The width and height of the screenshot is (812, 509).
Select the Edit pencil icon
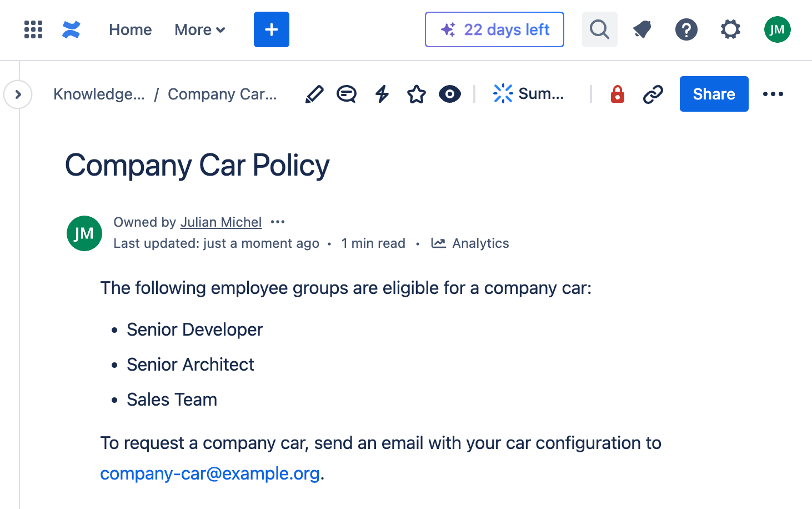[314, 94]
